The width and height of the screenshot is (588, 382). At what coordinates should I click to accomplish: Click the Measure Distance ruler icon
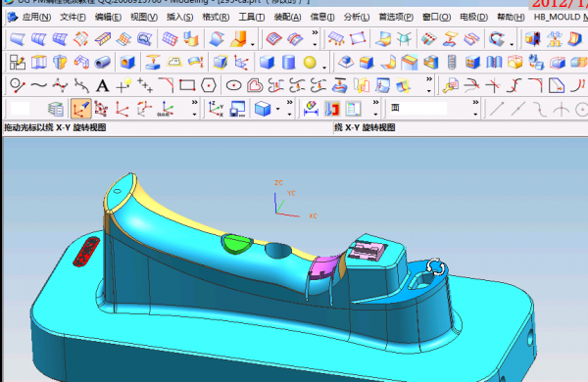[311, 109]
